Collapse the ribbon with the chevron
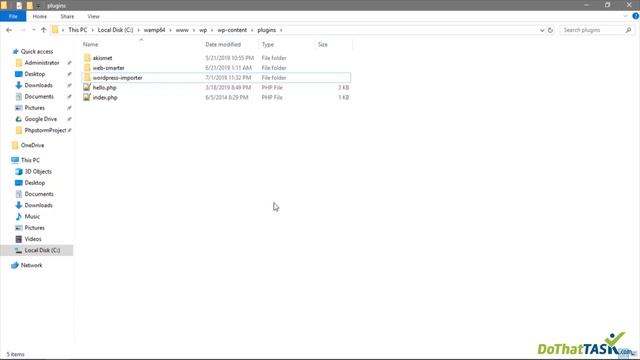 625,16
